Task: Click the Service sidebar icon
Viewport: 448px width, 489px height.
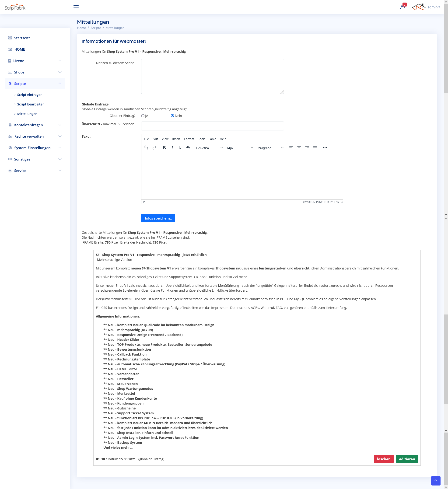Action: click(x=10, y=171)
